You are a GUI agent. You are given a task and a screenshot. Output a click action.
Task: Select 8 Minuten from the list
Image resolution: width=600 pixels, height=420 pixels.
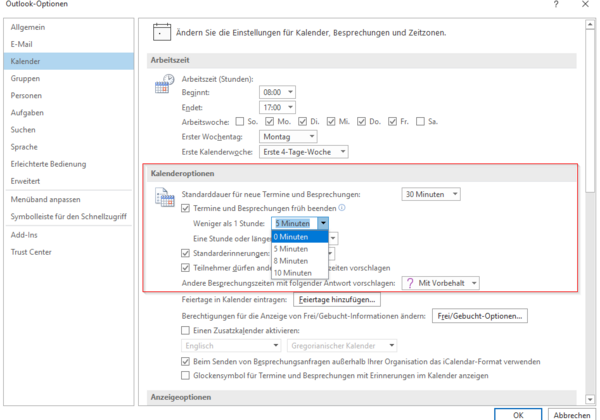[x=300, y=261]
